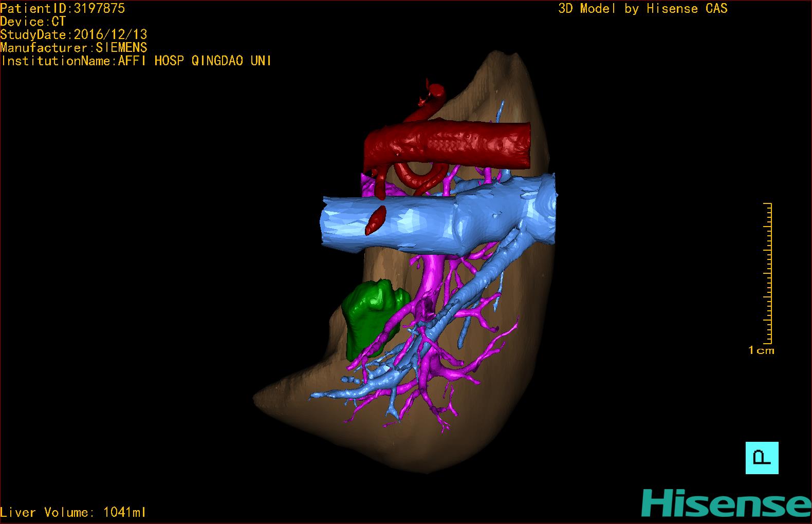Viewport: 812px width, 524px height.
Task: Click the "StudyDate:2016/12/13" text
Action: click(74, 34)
